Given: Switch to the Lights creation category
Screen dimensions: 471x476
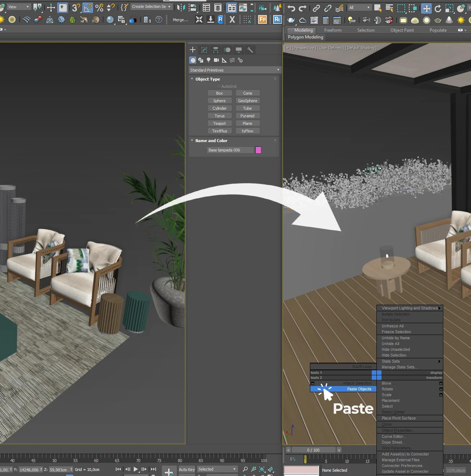Looking at the screenshot, I should [x=209, y=60].
